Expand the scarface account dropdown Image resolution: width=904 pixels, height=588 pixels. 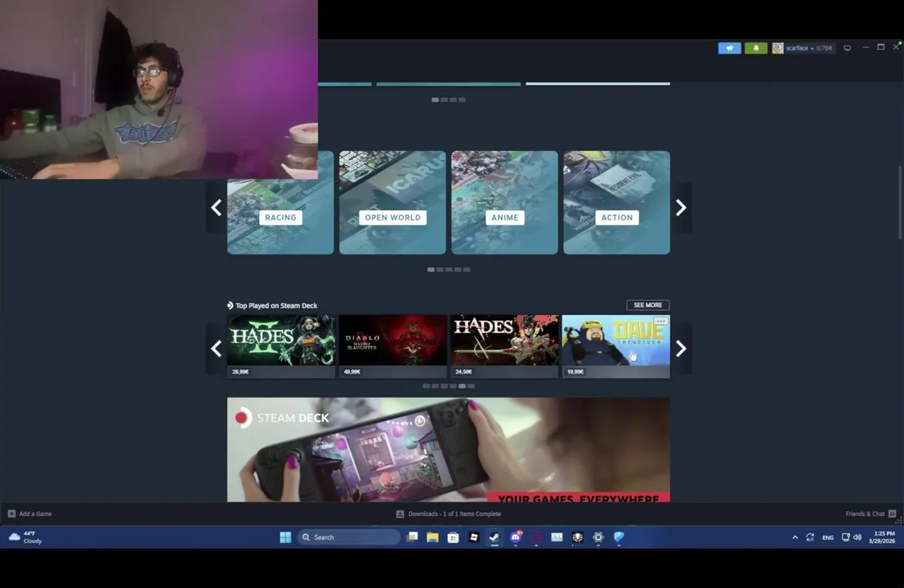[x=799, y=48]
